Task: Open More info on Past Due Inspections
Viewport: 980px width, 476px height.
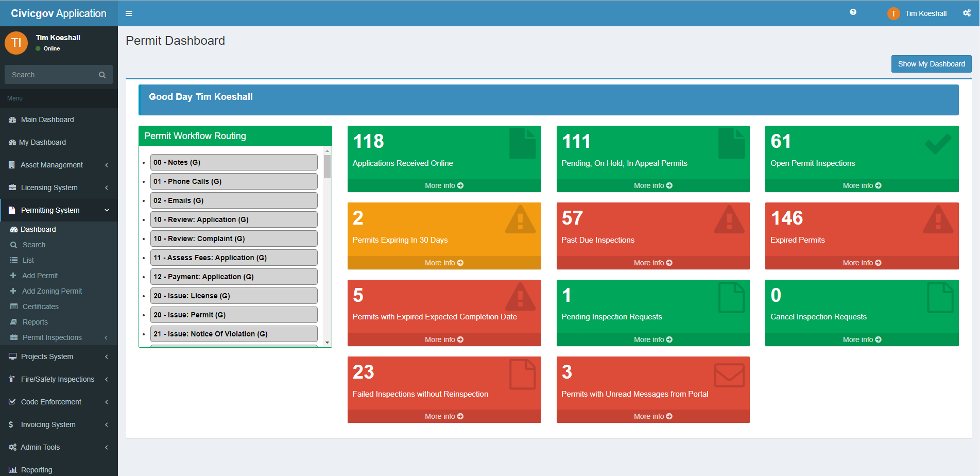Action: [652, 262]
